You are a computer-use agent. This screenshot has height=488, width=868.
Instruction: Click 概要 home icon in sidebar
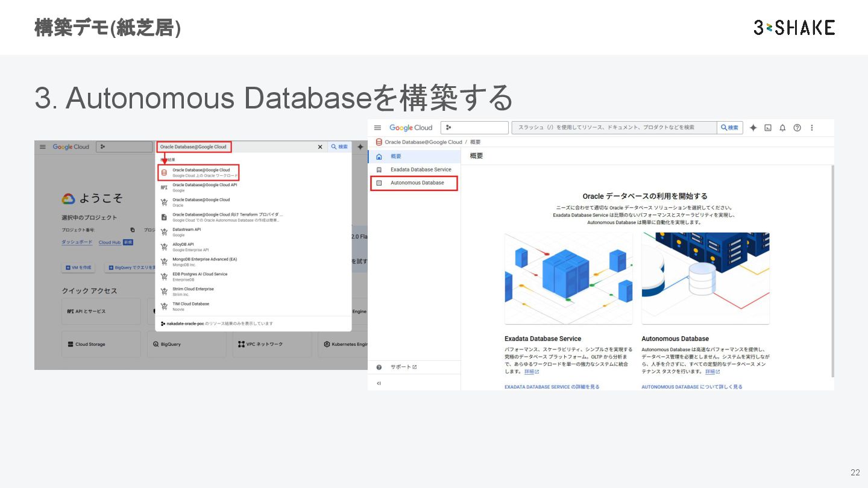tap(379, 157)
